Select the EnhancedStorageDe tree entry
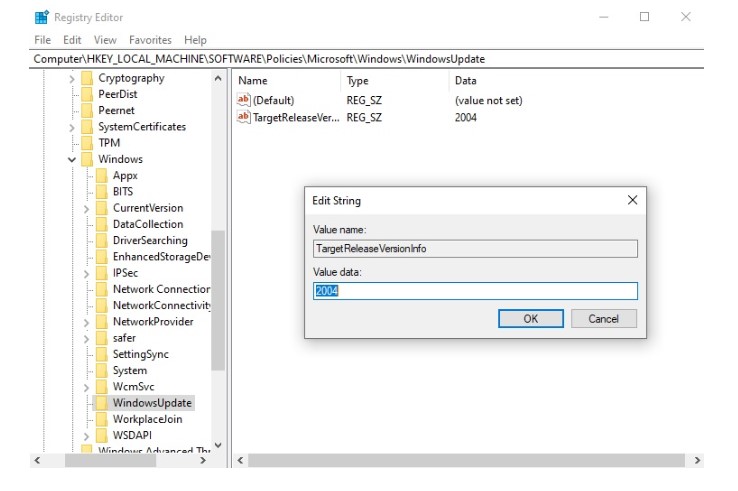This screenshot has height=491, width=738. click(161, 257)
